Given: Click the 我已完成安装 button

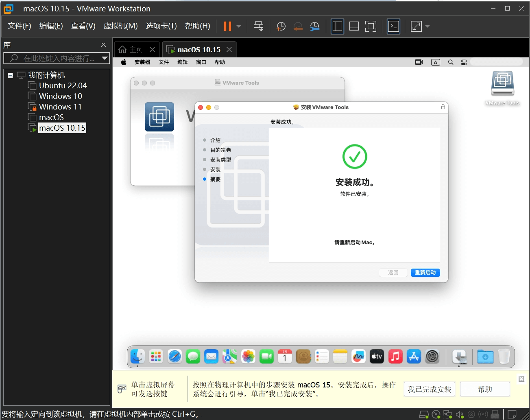Looking at the screenshot, I should click(x=430, y=389).
